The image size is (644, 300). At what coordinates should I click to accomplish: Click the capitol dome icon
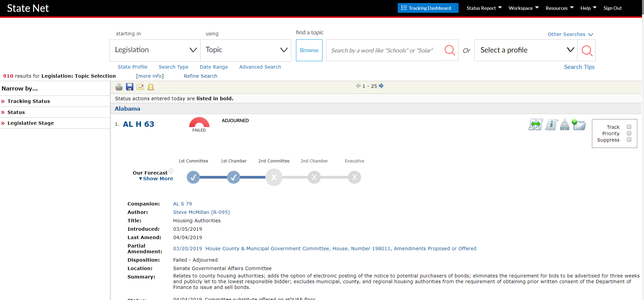[x=565, y=125]
